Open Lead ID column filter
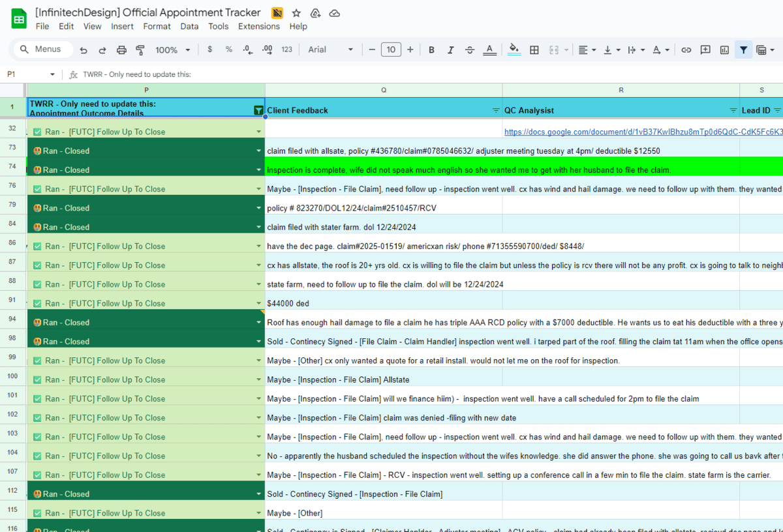 [x=777, y=111]
